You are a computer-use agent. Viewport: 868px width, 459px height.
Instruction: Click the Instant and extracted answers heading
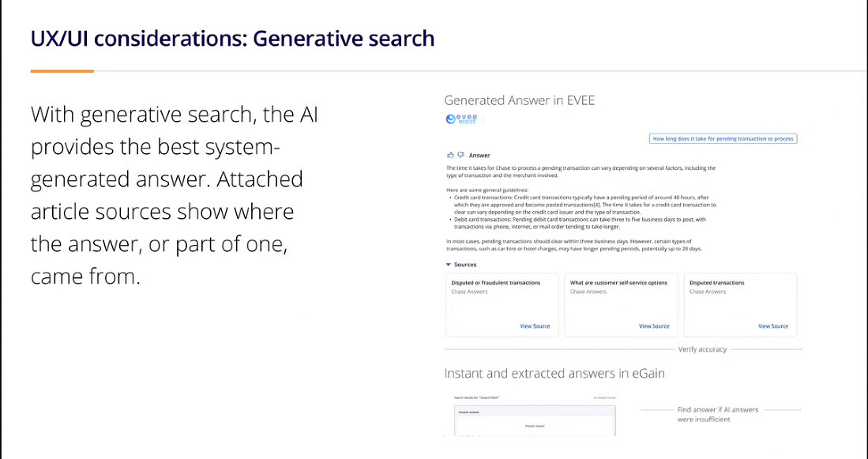point(554,373)
